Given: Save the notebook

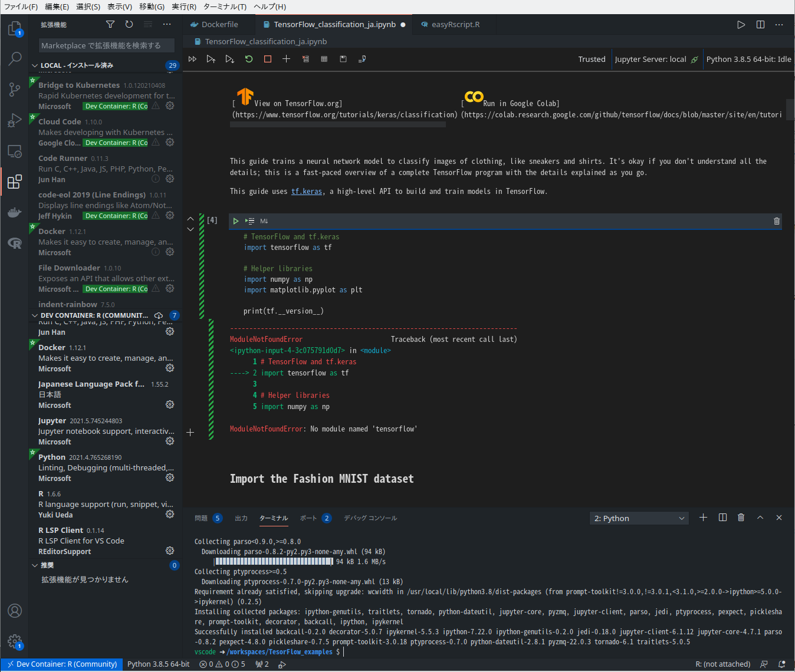Looking at the screenshot, I should [343, 59].
